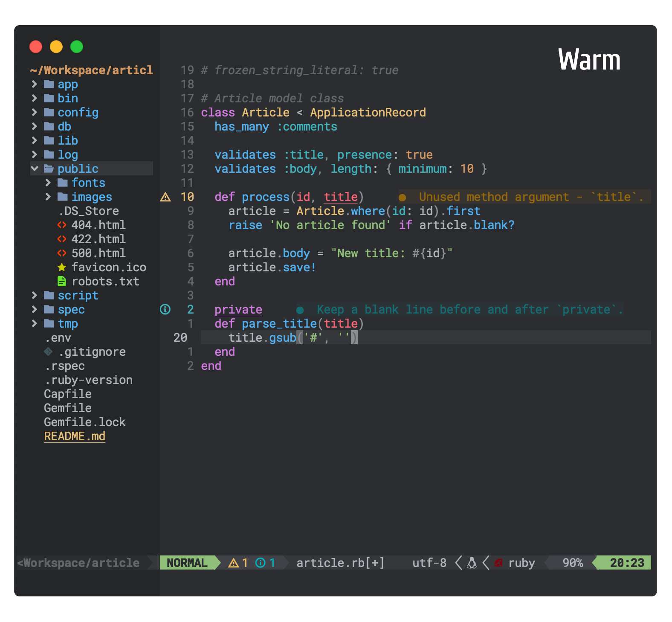Click the status bar info count icon
The height and width of the screenshot is (622, 672).
pyautogui.click(x=260, y=563)
